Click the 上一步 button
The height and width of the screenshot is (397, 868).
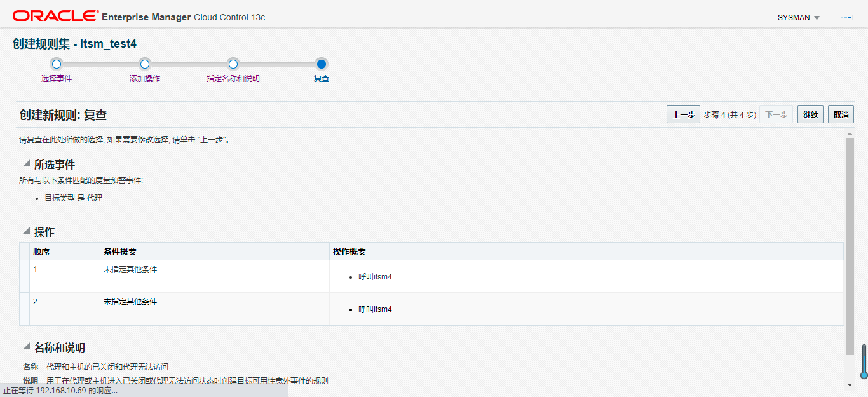(683, 115)
